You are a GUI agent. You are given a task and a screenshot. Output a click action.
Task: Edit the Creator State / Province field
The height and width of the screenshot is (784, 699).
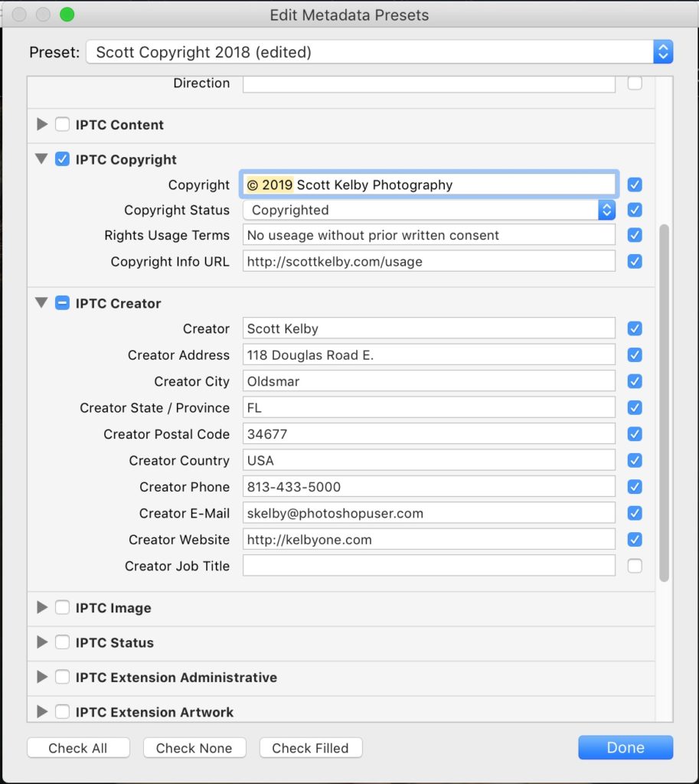pyautogui.click(x=429, y=407)
